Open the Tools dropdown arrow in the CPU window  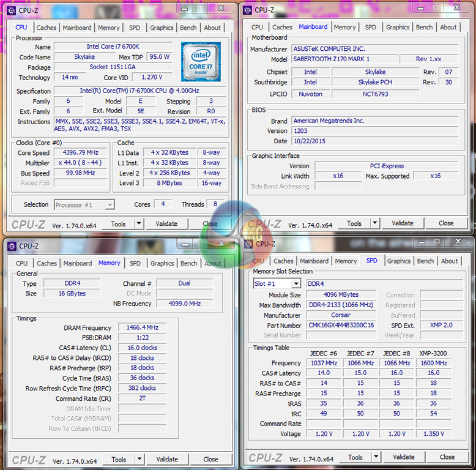139,224
